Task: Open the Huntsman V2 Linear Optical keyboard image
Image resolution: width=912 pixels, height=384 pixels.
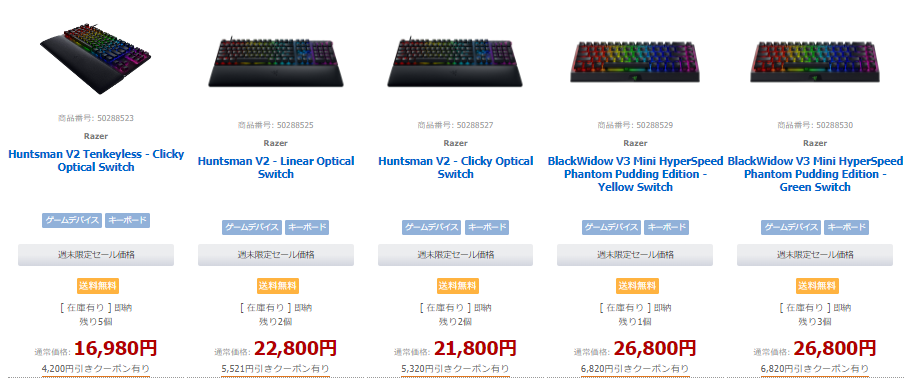Action: pyautogui.click(x=276, y=62)
